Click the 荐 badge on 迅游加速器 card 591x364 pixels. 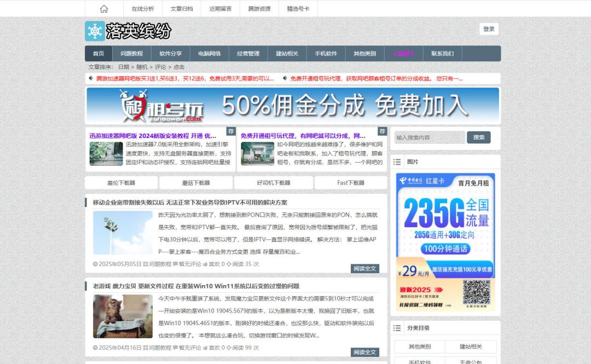click(x=231, y=131)
